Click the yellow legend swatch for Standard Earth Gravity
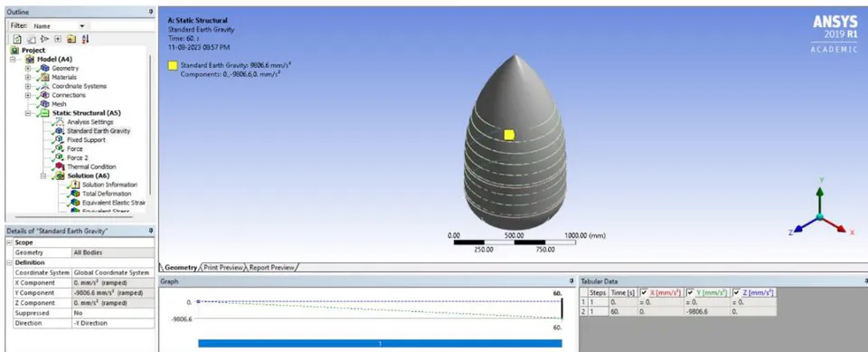 173,65
